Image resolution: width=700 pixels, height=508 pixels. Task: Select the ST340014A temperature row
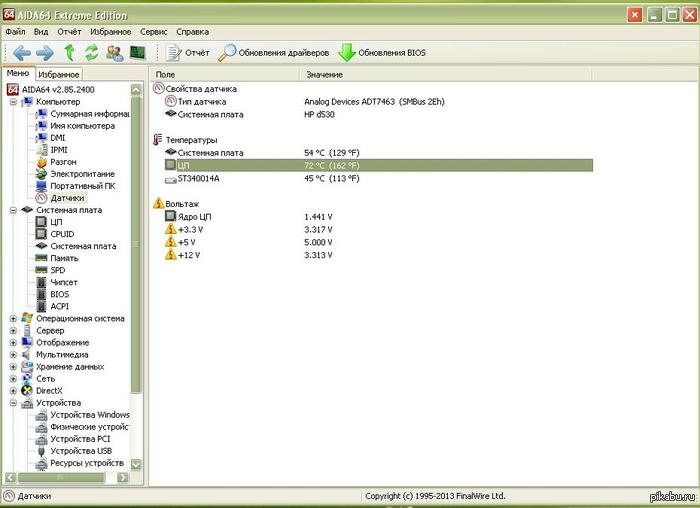(197, 179)
